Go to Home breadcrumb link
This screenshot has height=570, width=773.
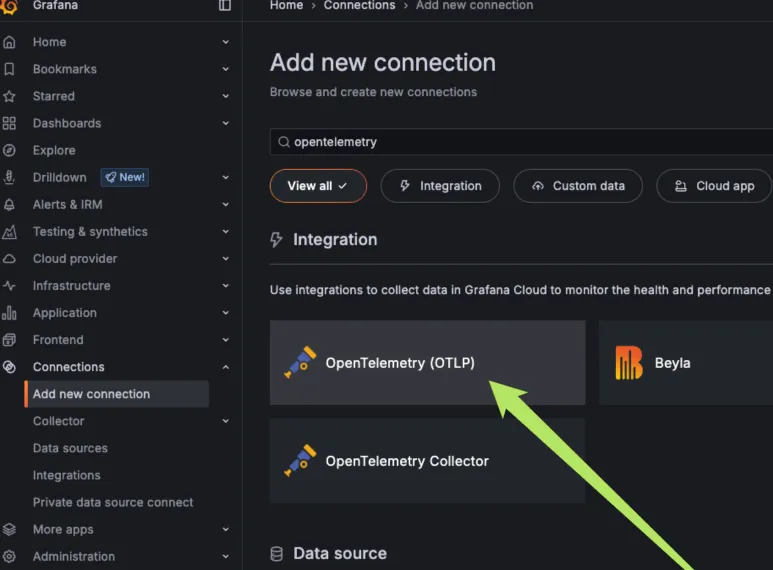(x=286, y=6)
